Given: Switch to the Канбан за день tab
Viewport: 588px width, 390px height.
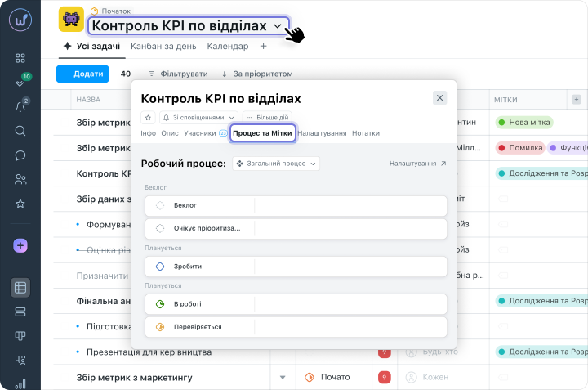Looking at the screenshot, I should (x=163, y=46).
